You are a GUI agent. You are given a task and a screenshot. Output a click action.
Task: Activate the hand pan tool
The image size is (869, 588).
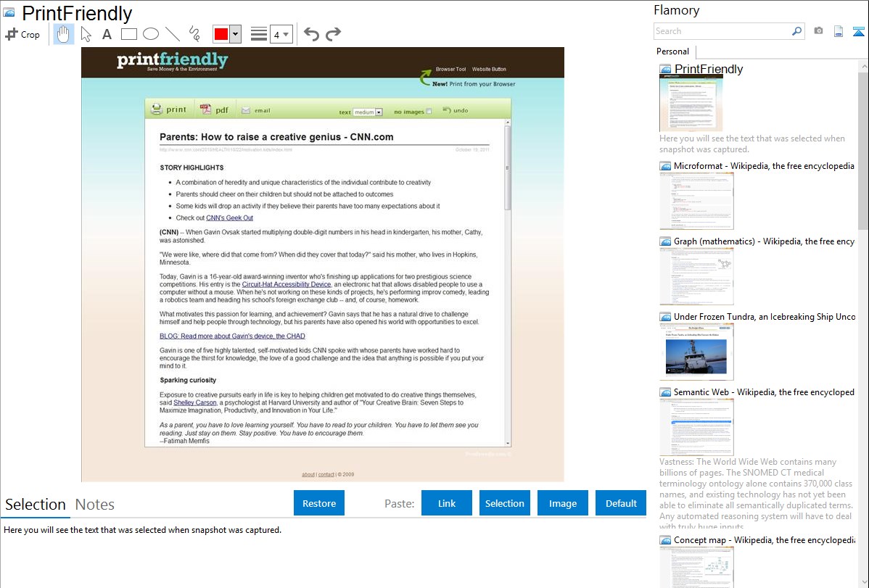[63, 34]
